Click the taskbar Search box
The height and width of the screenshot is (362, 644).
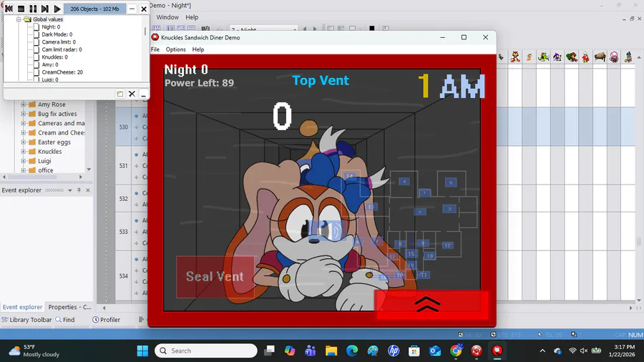[206, 351]
